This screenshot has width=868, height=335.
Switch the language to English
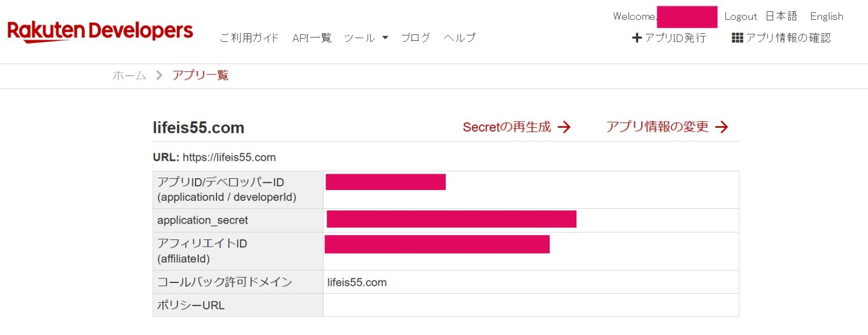pyautogui.click(x=826, y=16)
